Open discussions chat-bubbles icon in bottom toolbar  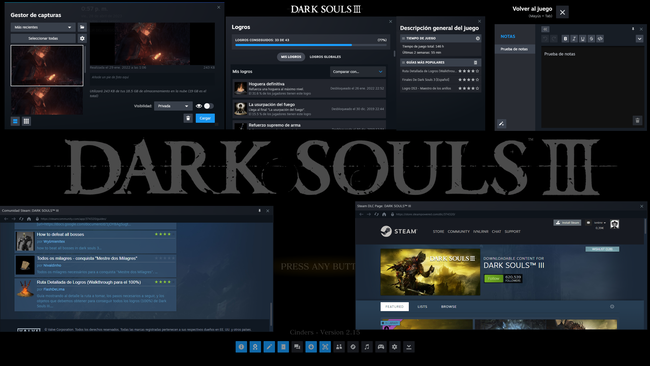click(x=297, y=347)
